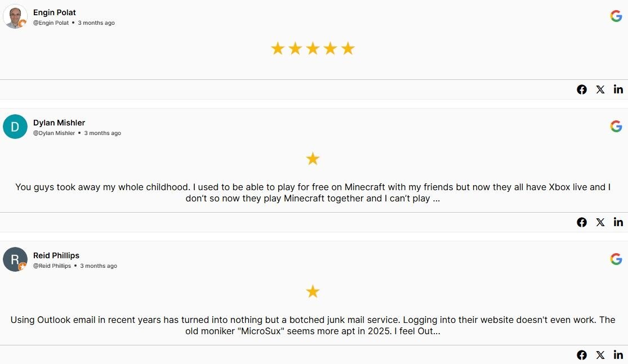The height and width of the screenshot is (364, 628).
Task: Click the single star on Dylan Mishler's review
Action: (313, 159)
